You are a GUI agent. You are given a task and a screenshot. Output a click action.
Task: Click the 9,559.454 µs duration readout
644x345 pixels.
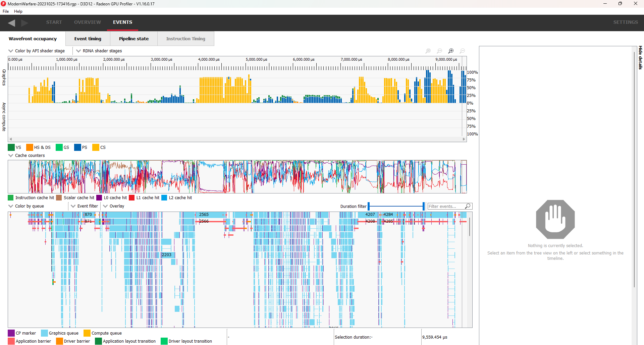pyautogui.click(x=435, y=337)
